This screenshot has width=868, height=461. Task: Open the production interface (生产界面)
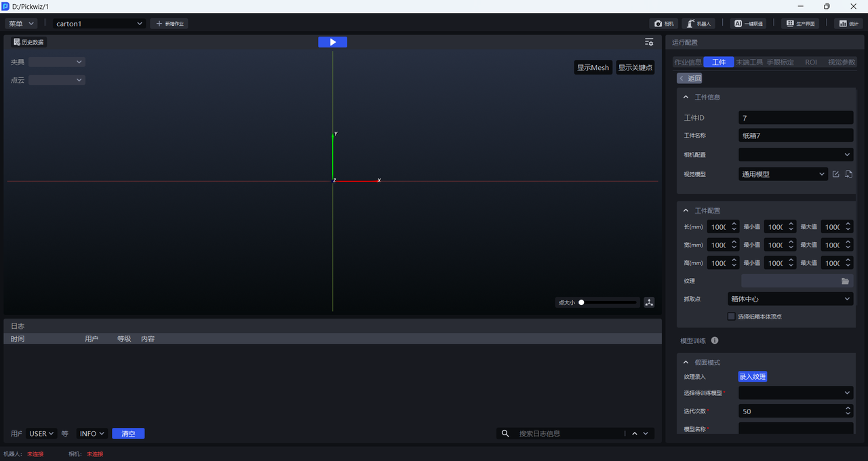[x=800, y=24]
